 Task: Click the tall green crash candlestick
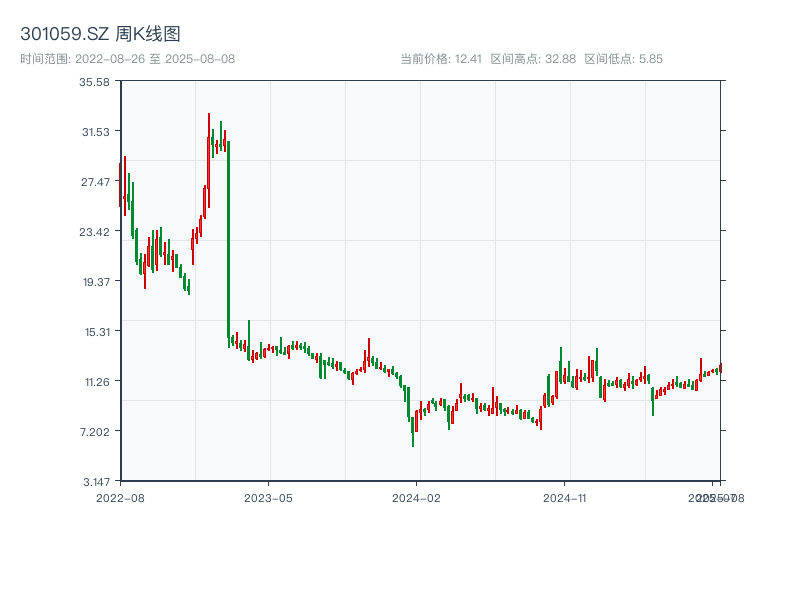pos(229,240)
